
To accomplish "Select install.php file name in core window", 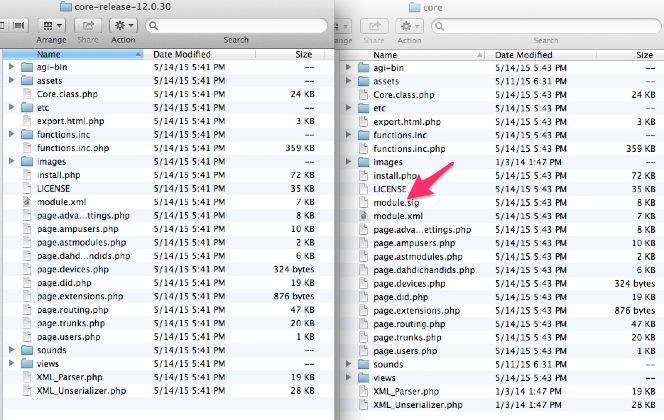I will click(395, 175).
